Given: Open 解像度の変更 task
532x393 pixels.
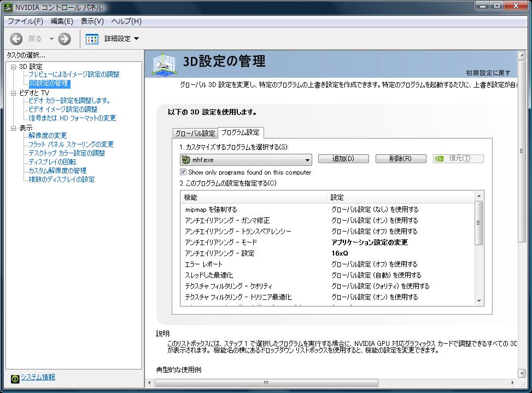Looking at the screenshot, I should click(48, 136).
